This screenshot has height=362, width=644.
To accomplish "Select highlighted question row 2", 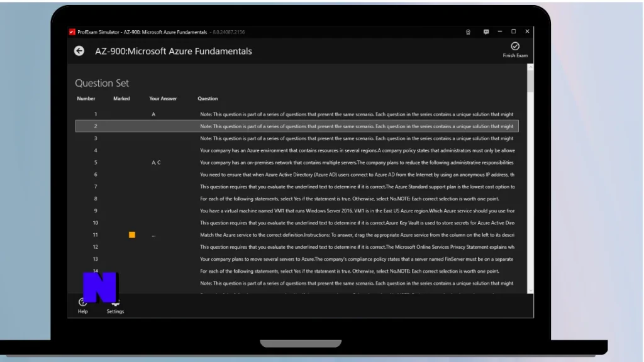I will tap(297, 126).
